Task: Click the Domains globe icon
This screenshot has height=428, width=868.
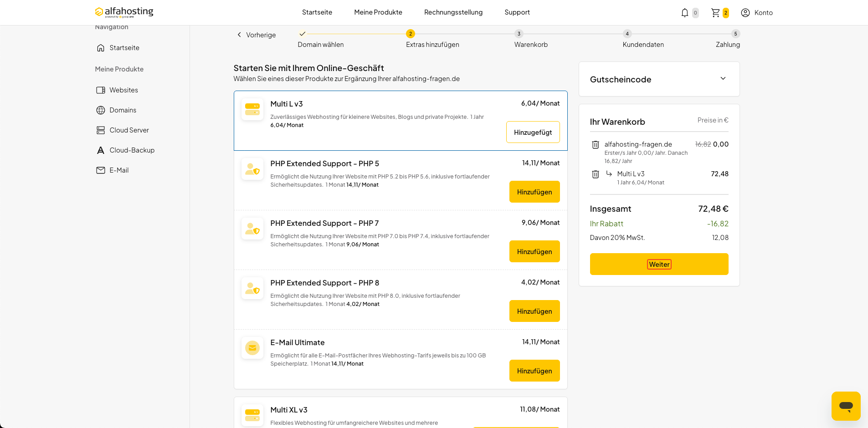Action: click(101, 110)
